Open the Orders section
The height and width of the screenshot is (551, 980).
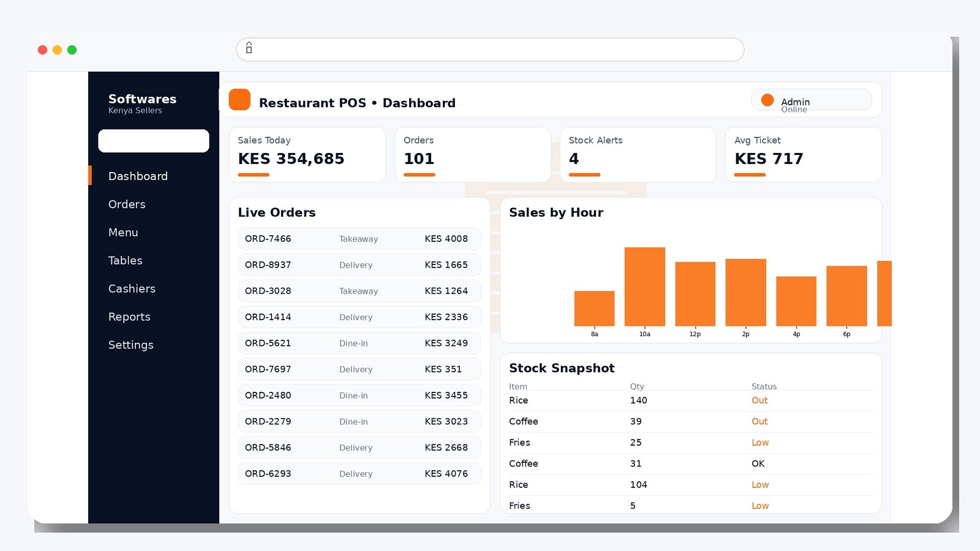click(x=127, y=204)
